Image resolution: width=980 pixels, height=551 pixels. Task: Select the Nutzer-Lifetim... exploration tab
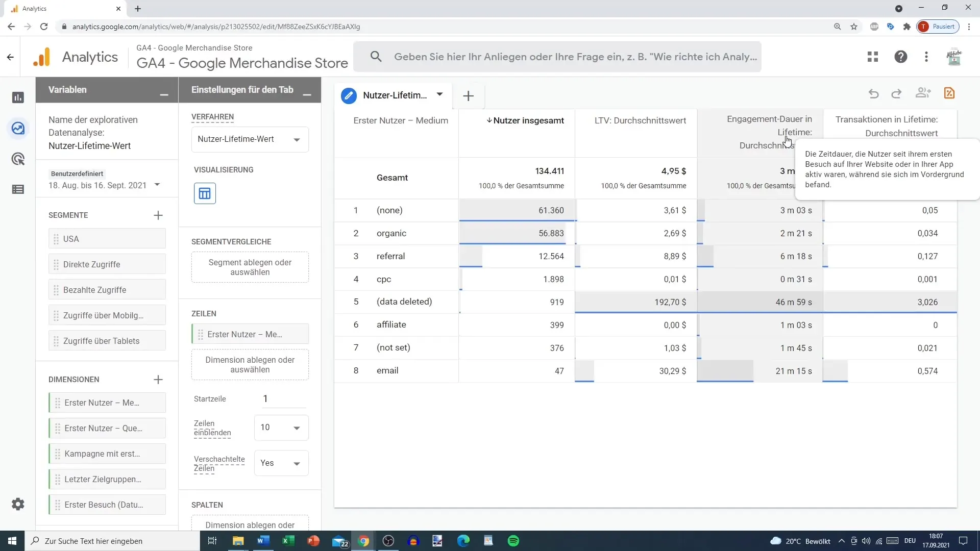(x=395, y=95)
